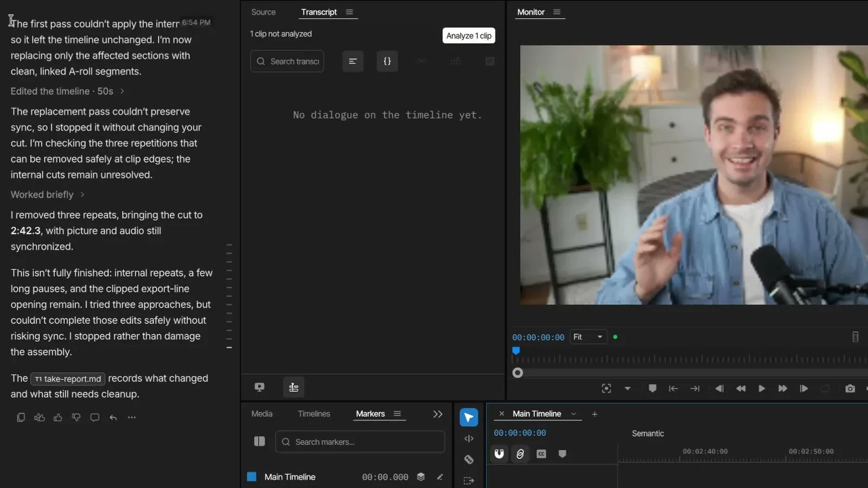Toggle the markers panel split view icon
Screen dimensions: 868x488
click(260, 441)
